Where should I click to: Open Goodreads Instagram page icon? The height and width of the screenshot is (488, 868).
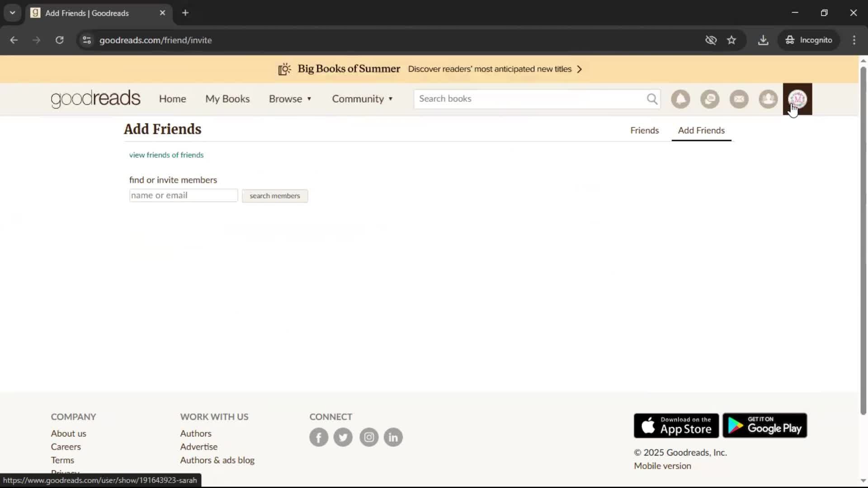(x=369, y=437)
